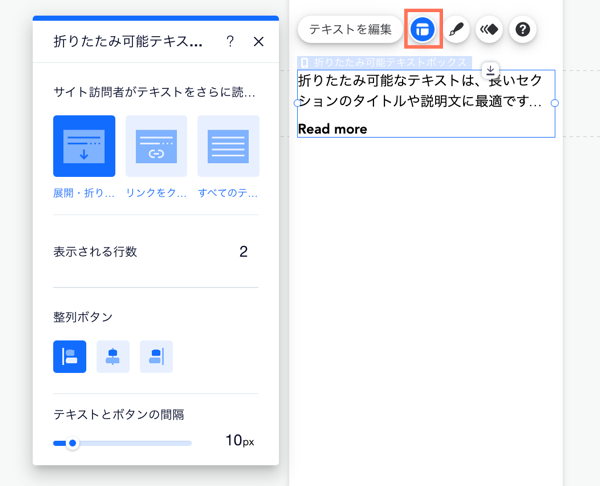
Task: Select the 展開・折り expand layout option
Action: [x=84, y=146]
